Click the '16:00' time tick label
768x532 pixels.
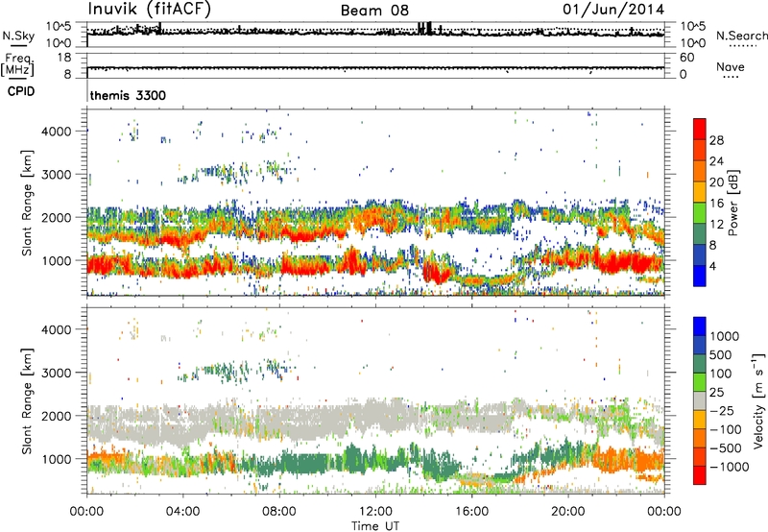tap(471, 512)
